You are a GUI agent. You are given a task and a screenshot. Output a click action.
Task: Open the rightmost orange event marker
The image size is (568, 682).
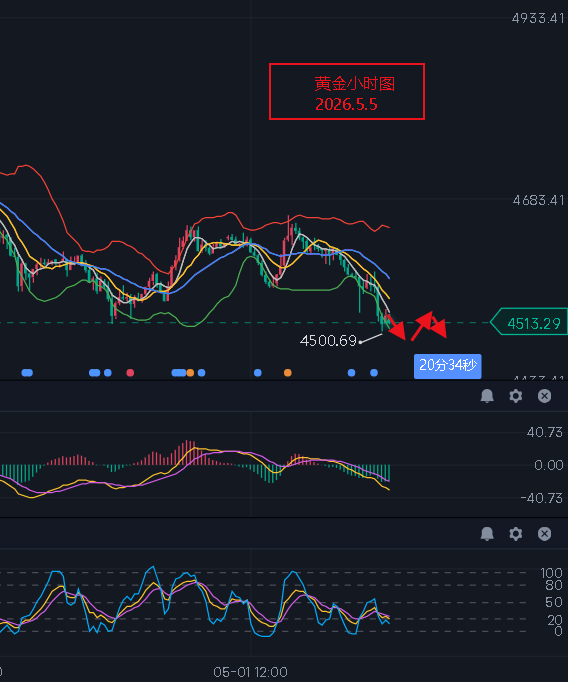287,373
